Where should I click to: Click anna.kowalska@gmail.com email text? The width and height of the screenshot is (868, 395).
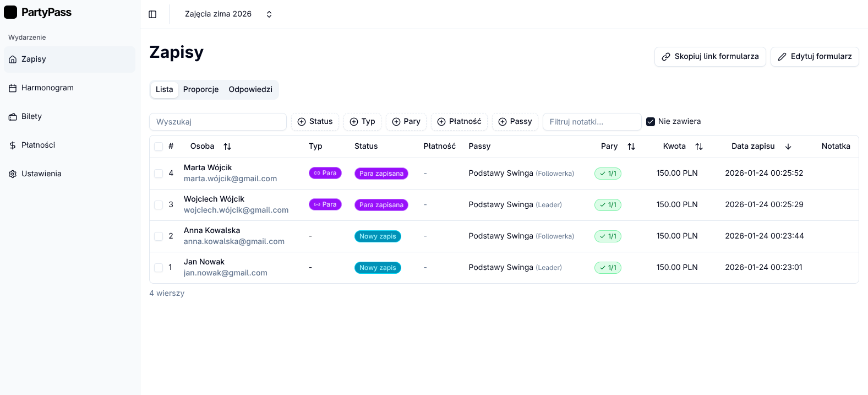pos(234,242)
